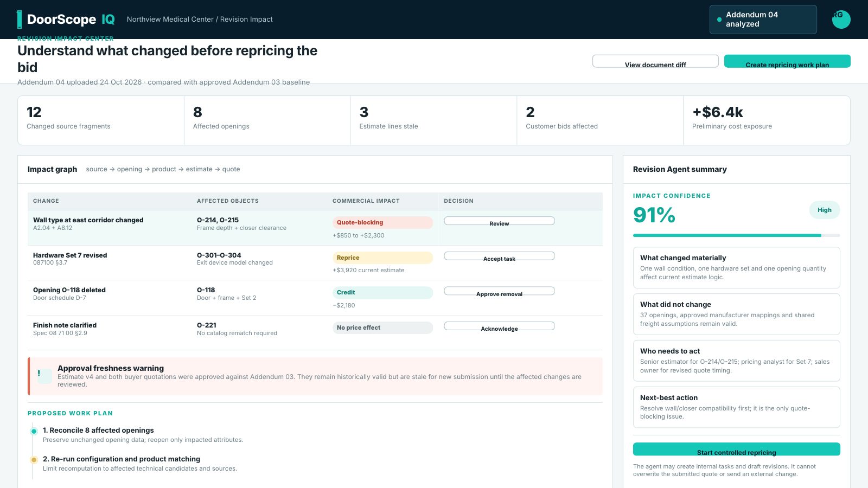Open the Who needs to act card
This screenshot has height=488, width=868.
click(x=736, y=361)
